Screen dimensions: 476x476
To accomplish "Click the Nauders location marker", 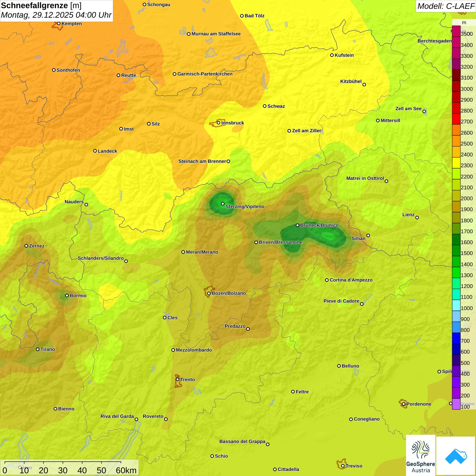I will pyautogui.click(x=86, y=205).
